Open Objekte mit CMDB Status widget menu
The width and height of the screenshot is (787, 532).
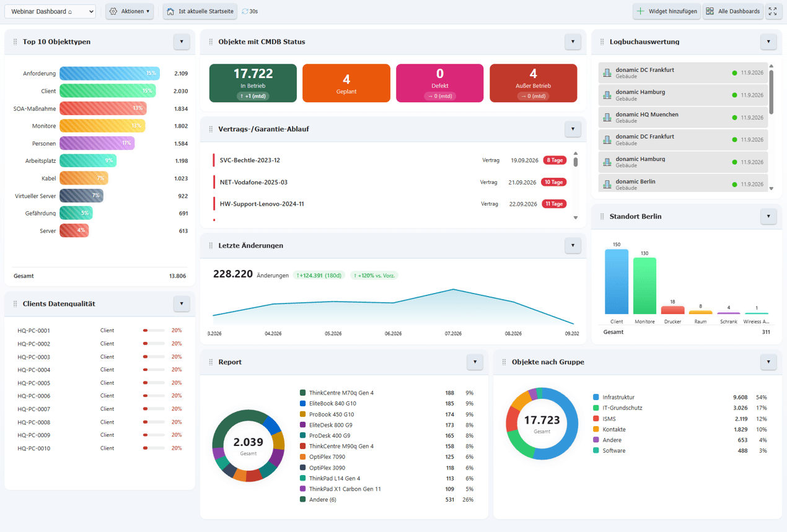[573, 41]
